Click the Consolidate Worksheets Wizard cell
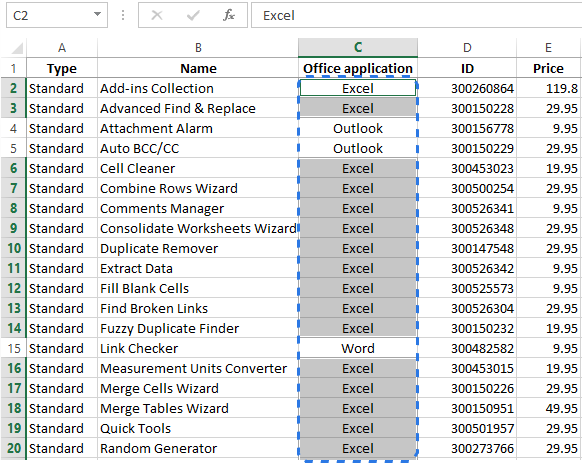The width and height of the screenshot is (582, 463). point(198,228)
